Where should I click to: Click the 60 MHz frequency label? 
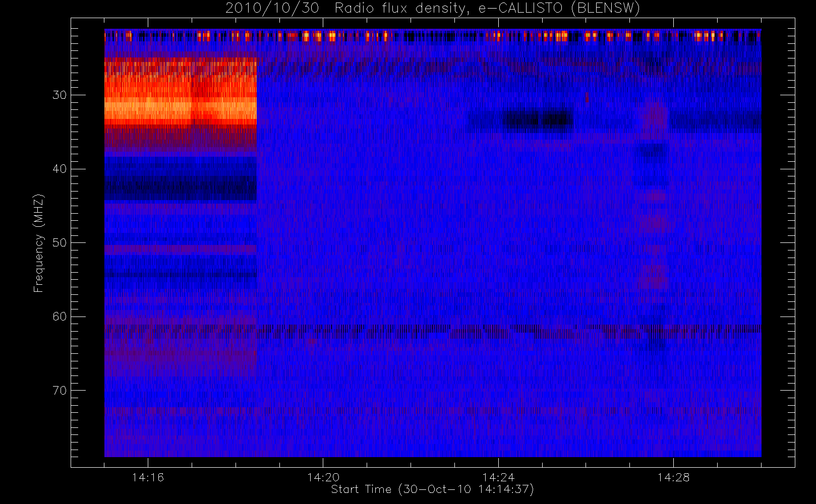60,317
